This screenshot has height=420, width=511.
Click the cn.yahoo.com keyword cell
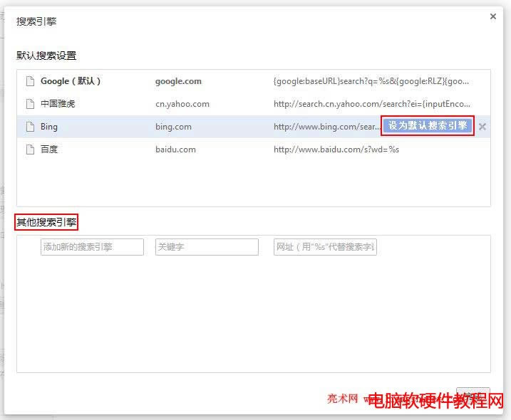click(182, 104)
